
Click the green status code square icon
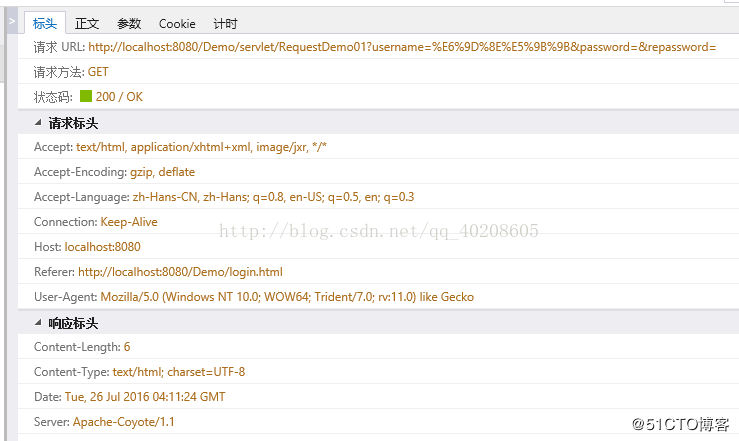[85, 97]
